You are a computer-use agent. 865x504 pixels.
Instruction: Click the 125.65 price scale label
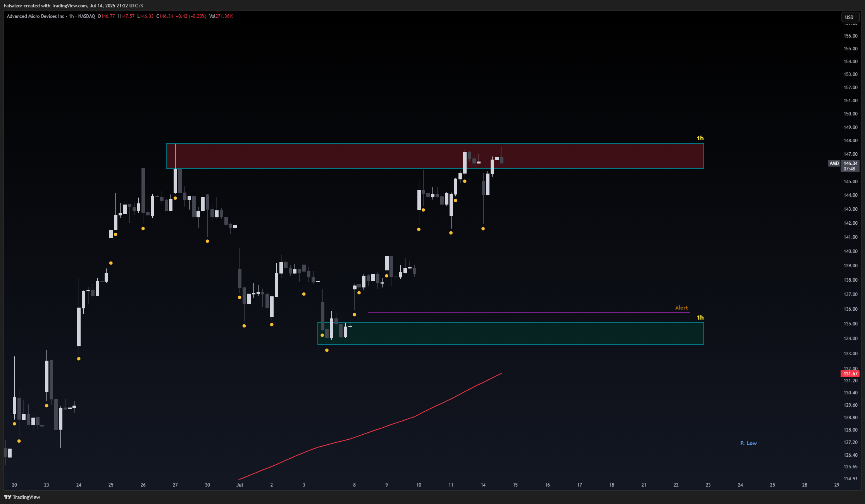(x=850, y=467)
